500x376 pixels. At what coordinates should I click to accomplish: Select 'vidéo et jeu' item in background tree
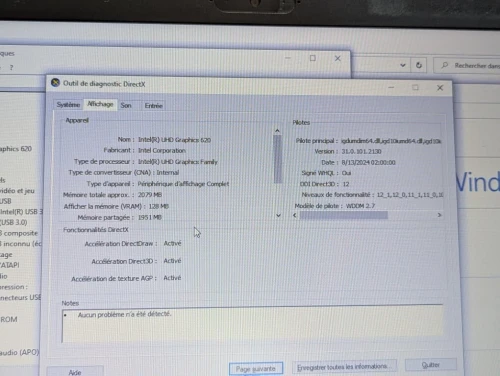coord(17,191)
